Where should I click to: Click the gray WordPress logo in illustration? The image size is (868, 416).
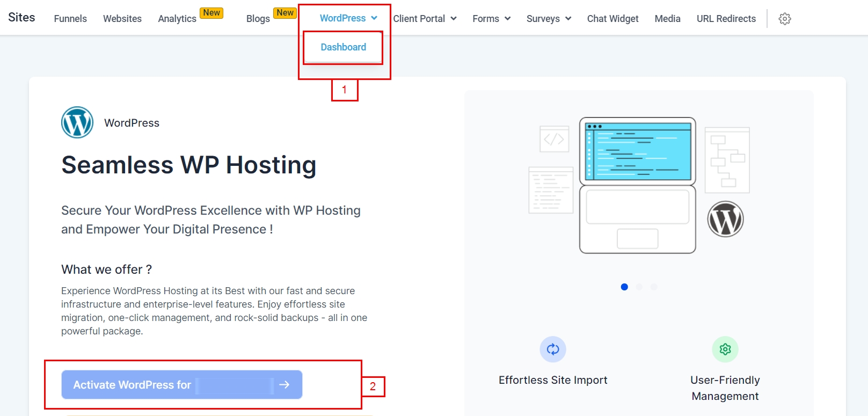(x=725, y=219)
